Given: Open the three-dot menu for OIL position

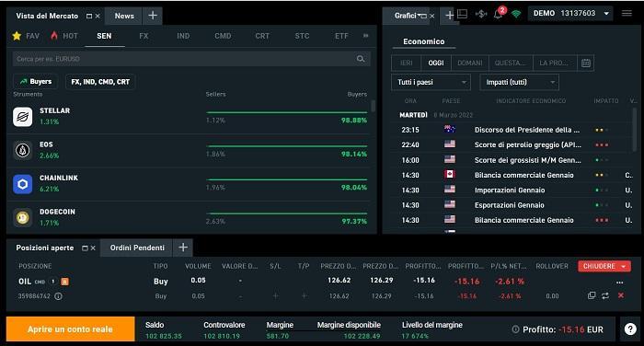Looking at the screenshot, I should [x=620, y=283].
